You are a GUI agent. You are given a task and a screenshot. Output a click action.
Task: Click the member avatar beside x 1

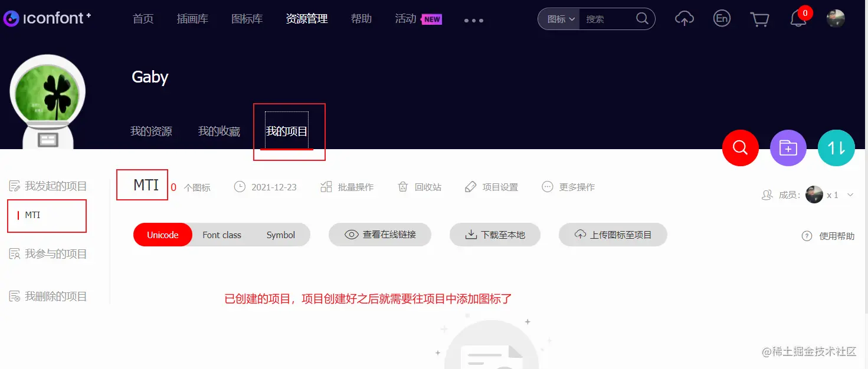pyautogui.click(x=814, y=195)
